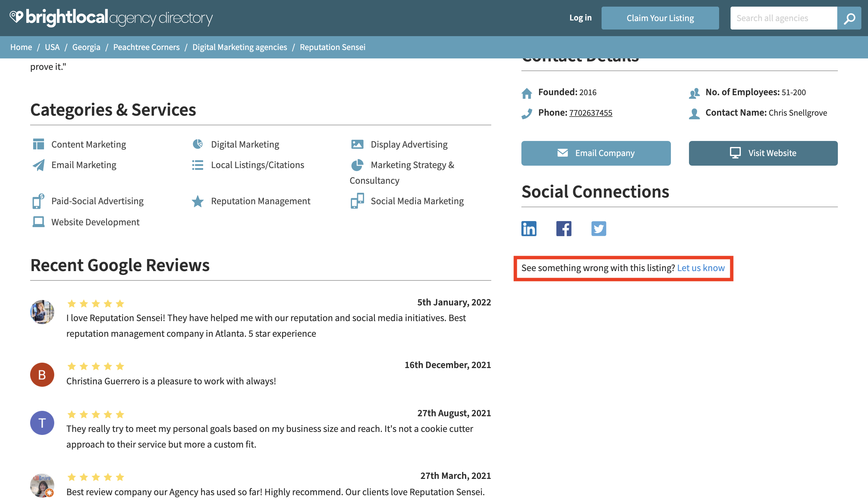Viewport: 868px width, 503px height.
Task: Click the Founded house icon
Action: (527, 93)
